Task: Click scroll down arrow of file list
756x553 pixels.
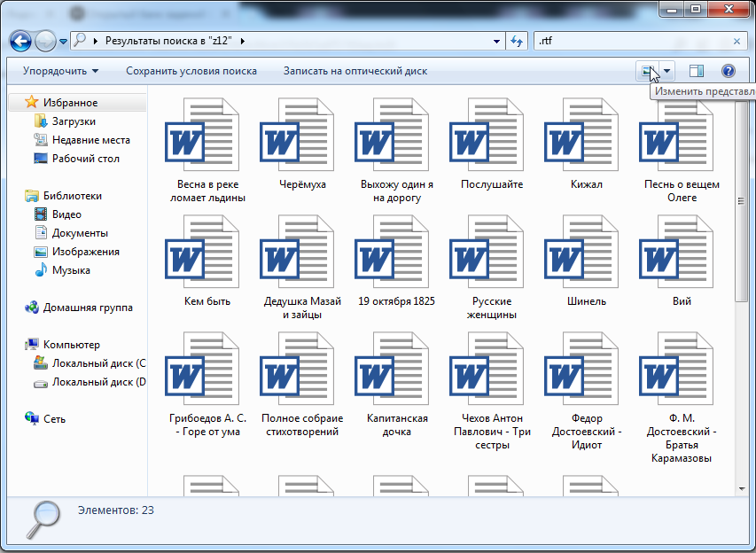Action: click(x=741, y=489)
